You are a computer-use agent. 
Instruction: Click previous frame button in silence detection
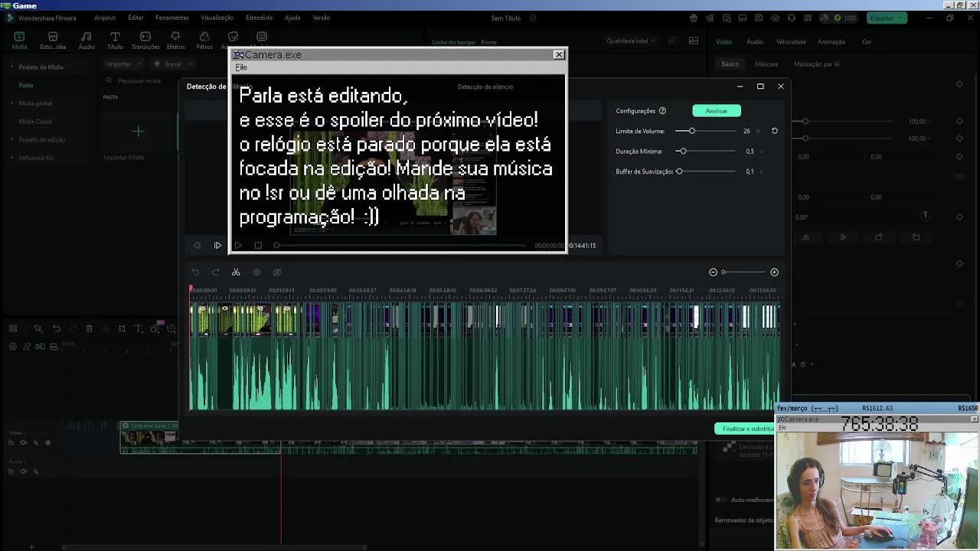tap(197, 246)
